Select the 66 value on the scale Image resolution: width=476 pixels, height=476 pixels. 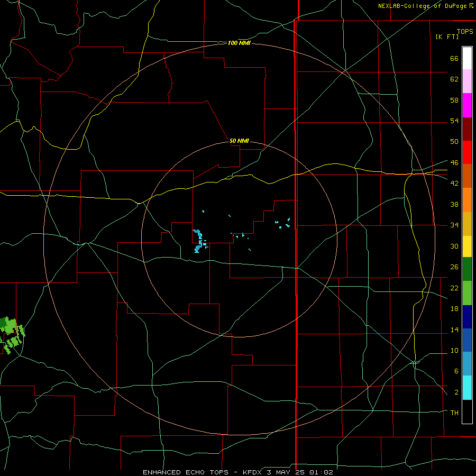454,58
